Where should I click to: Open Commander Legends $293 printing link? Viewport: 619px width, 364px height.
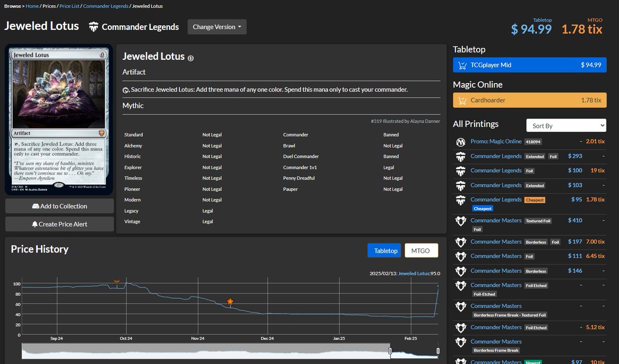(496, 156)
